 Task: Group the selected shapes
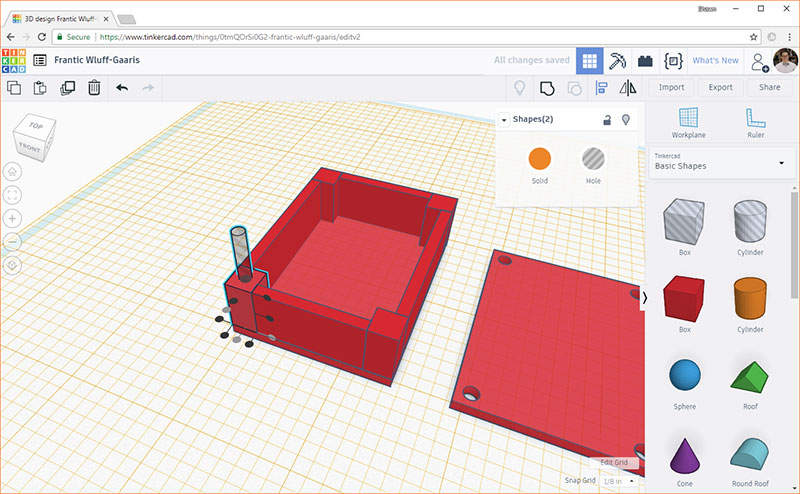tap(547, 88)
